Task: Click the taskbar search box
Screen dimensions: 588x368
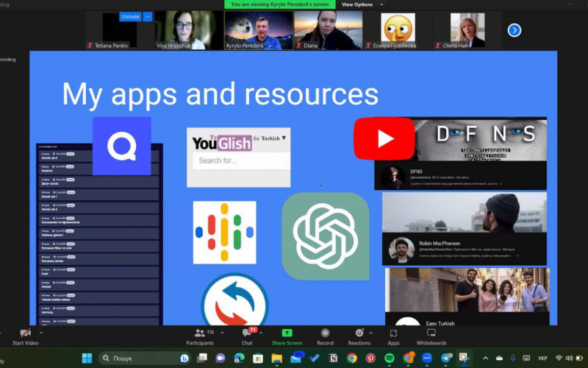Action: tap(145, 358)
